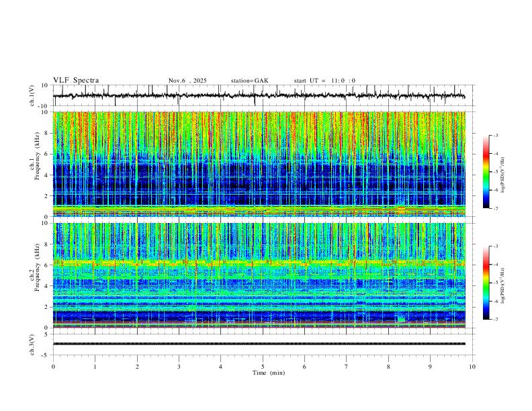This screenshot has width=532, height=411.
Task: Click the '-3' value on upper colorbar
Action: pos(496,135)
